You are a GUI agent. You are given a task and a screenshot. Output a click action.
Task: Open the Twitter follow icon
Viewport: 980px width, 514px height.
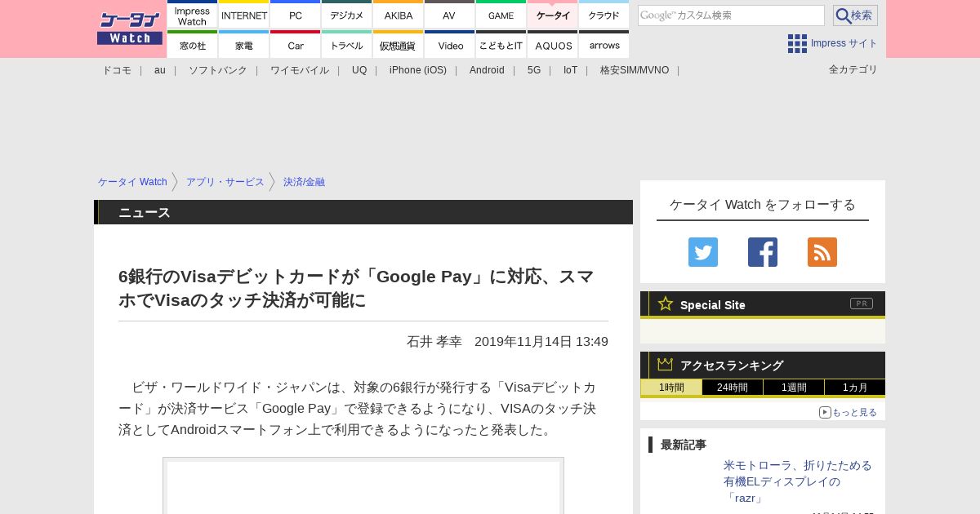pos(703,252)
